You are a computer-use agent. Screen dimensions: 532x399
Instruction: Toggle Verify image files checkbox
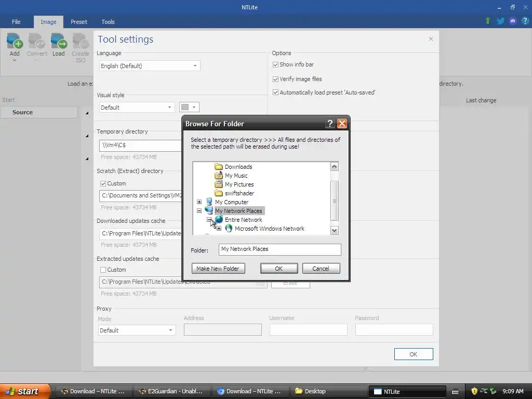(x=275, y=79)
